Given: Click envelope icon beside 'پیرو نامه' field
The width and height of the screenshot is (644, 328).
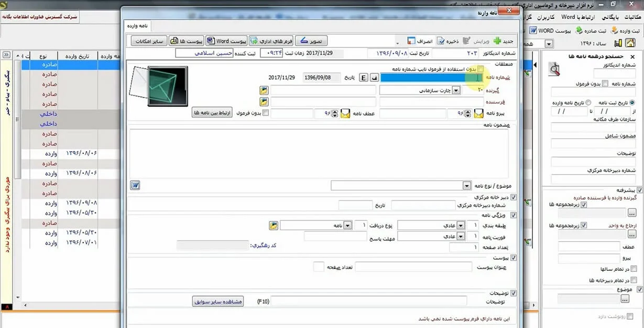Looking at the screenshot, I should click(x=478, y=113).
